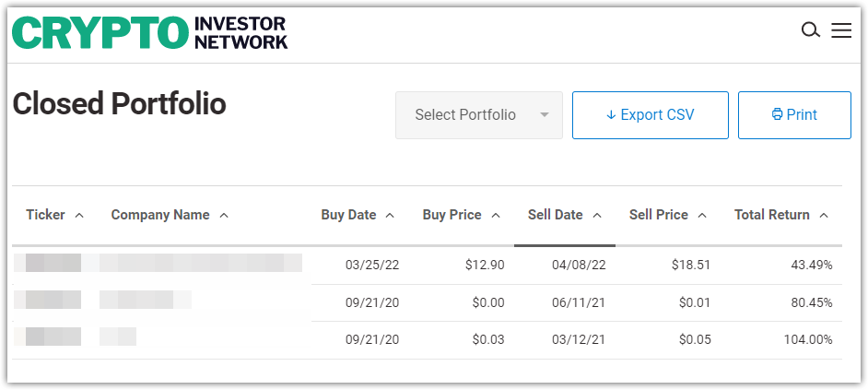This screenshot has width=868, height=390.
Task: Click the sort caret beside Sell Price
Action: (x=702, y=216)
